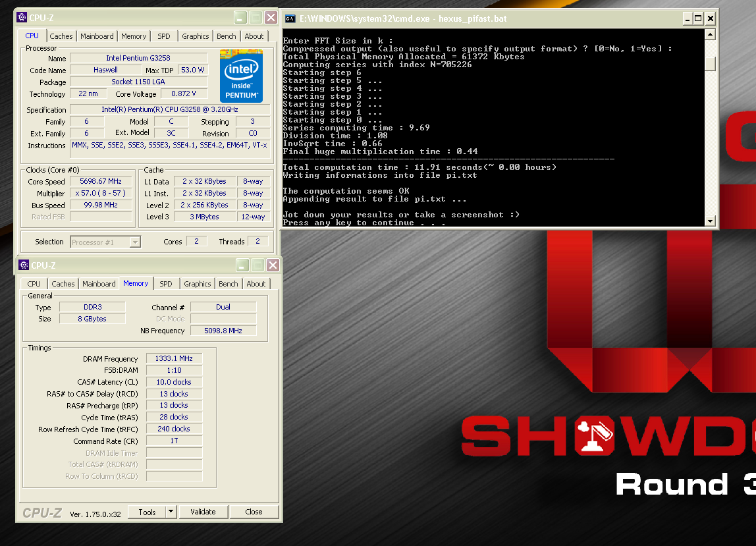Image resolution: width=756 pixels, height=546 pixels.
Task: Open Bench tab in Memory CPU-Z window
Action: coord(228,284)
